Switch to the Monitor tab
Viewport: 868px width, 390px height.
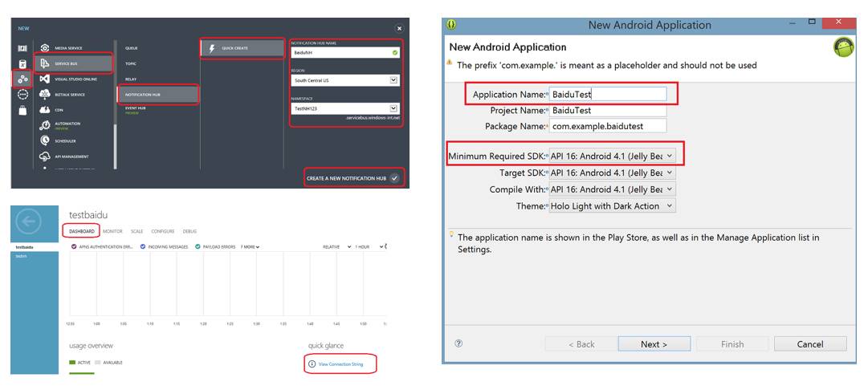pyautogui.click(x=112, y=231)
